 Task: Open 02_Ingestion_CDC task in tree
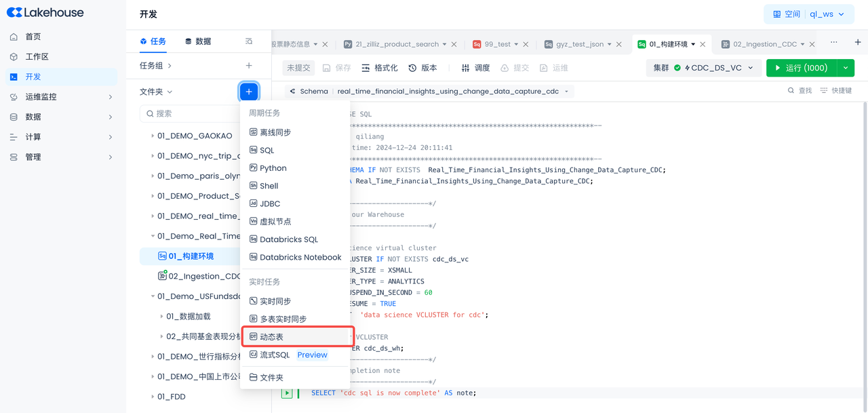click(x=203, y=276)
